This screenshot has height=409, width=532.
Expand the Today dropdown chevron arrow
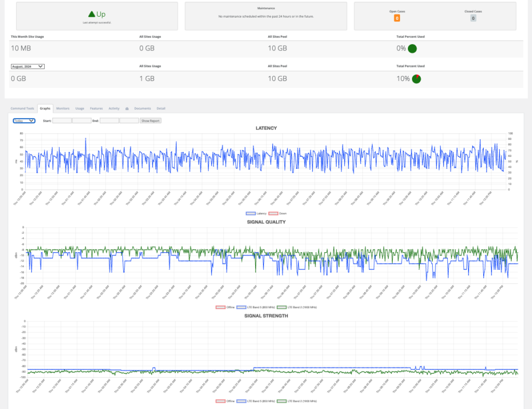click(x=30, y=121)
